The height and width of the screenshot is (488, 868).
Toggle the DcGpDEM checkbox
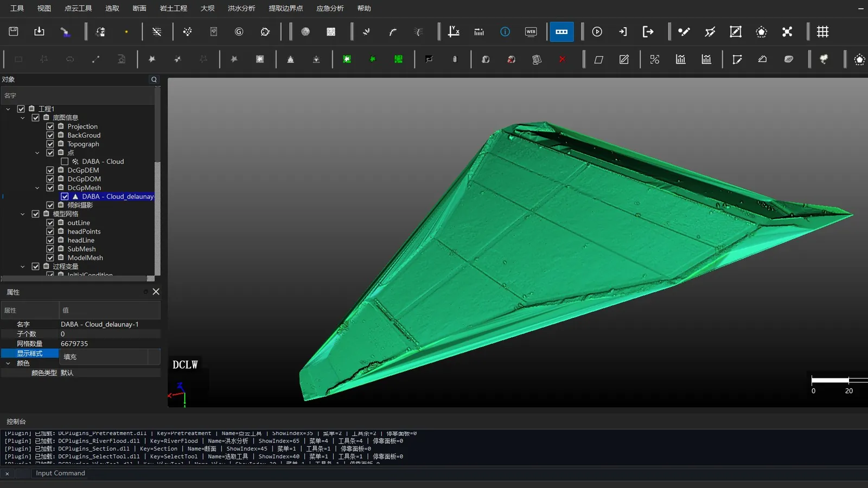coord(50,170)
